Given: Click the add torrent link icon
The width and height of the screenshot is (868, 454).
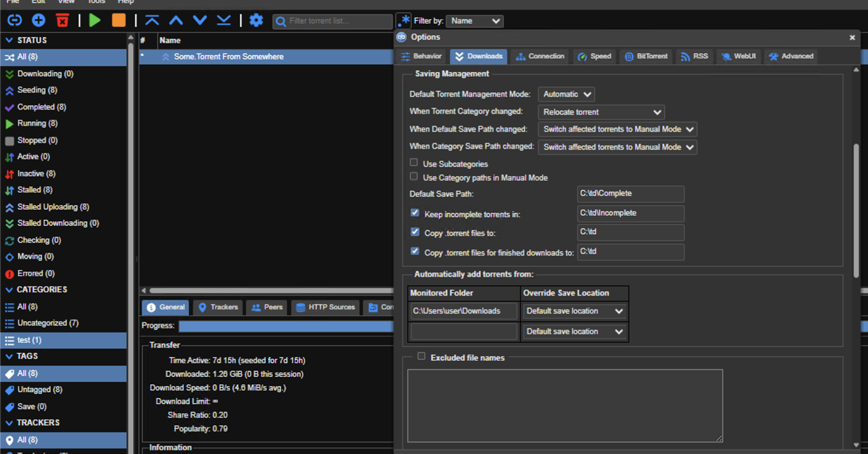Looking at the screenshot, I should tap(14, 20).
